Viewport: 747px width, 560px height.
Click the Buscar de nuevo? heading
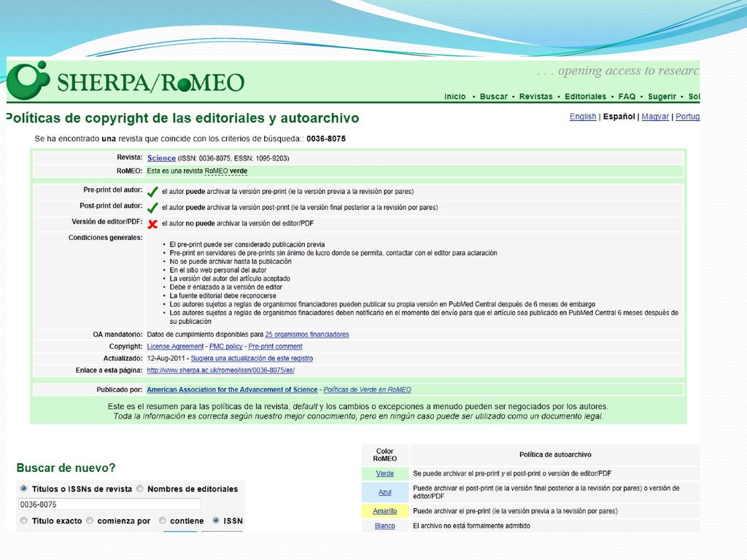coord(66,468)
